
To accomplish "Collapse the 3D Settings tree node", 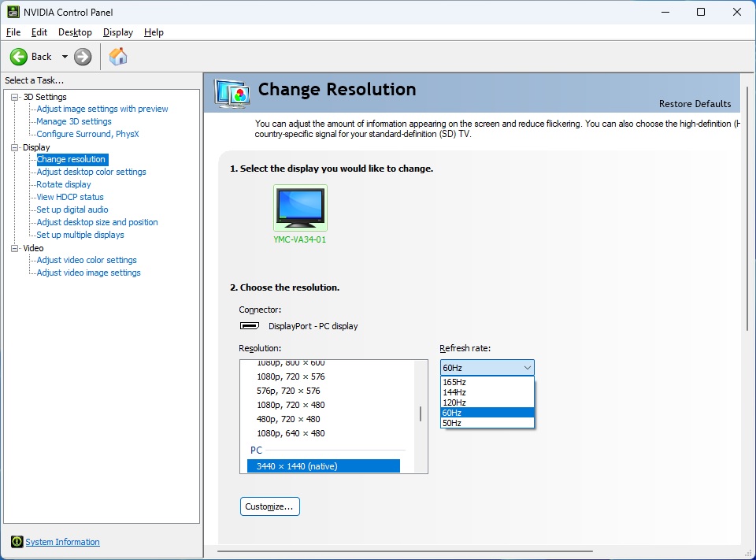I will coord(15,97).
